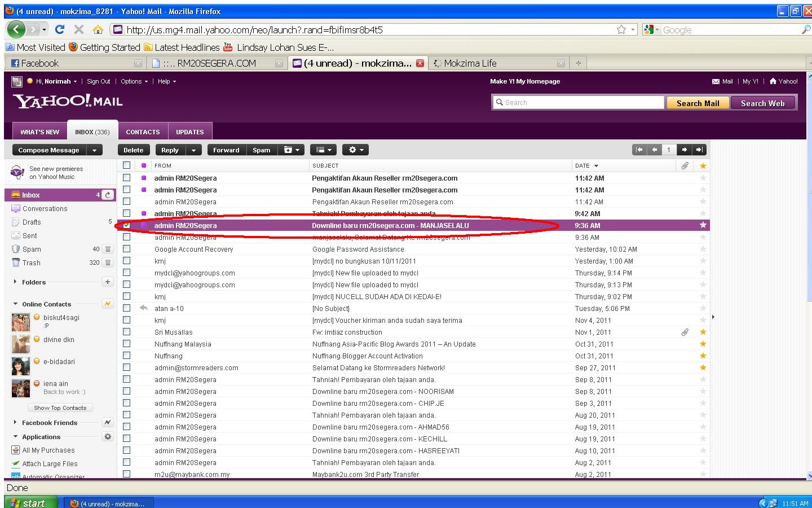The height and width of the screenshot is (508, 812).
Task: Switch to the Facebook browser tab
Action: click(76, 63)
